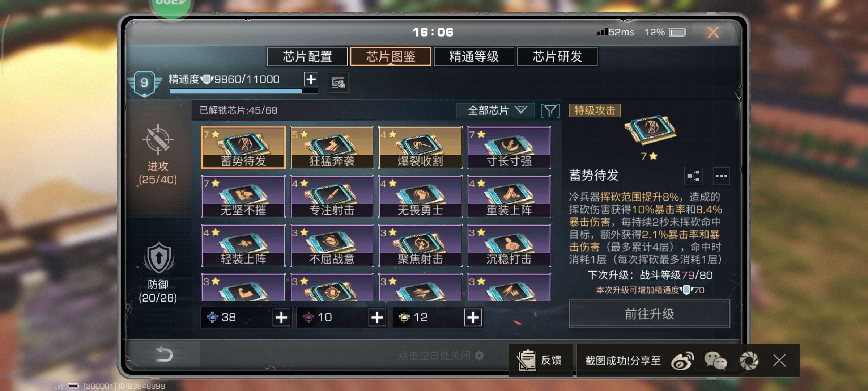
Task: Add more blue chip currency
Action: coord(281,318)
